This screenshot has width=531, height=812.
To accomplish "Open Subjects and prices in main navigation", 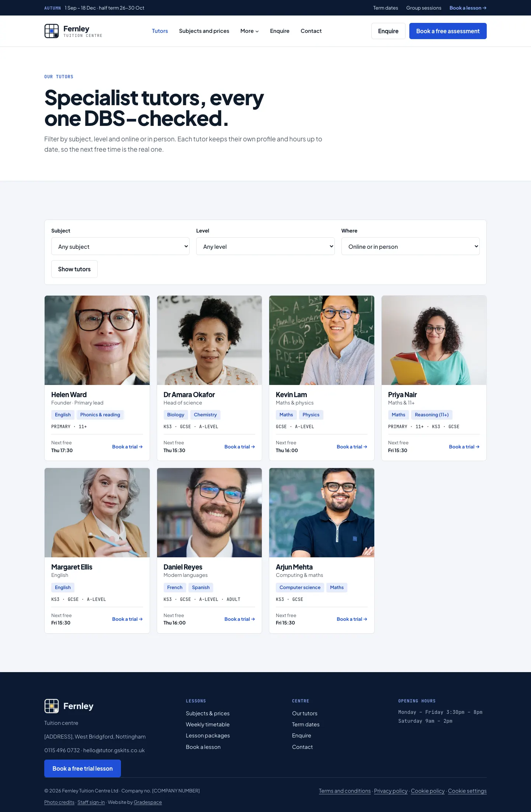I will [204, 31].
